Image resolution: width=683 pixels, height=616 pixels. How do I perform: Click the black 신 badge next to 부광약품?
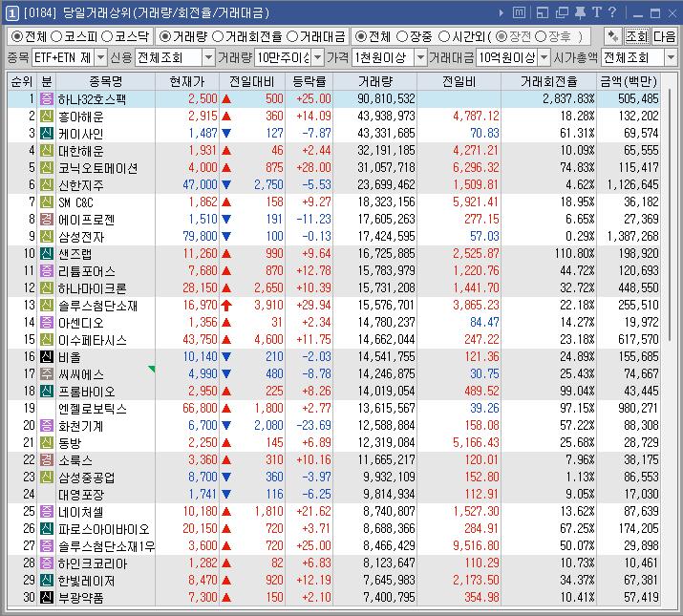coord(47,597)
